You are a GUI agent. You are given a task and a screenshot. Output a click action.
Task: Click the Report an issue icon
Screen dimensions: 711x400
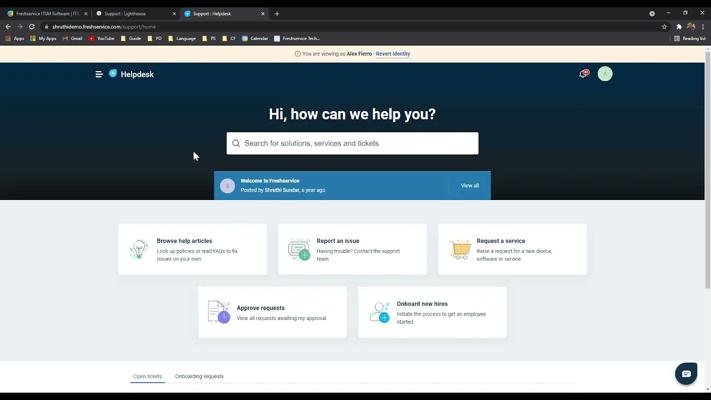coord(299,250)
